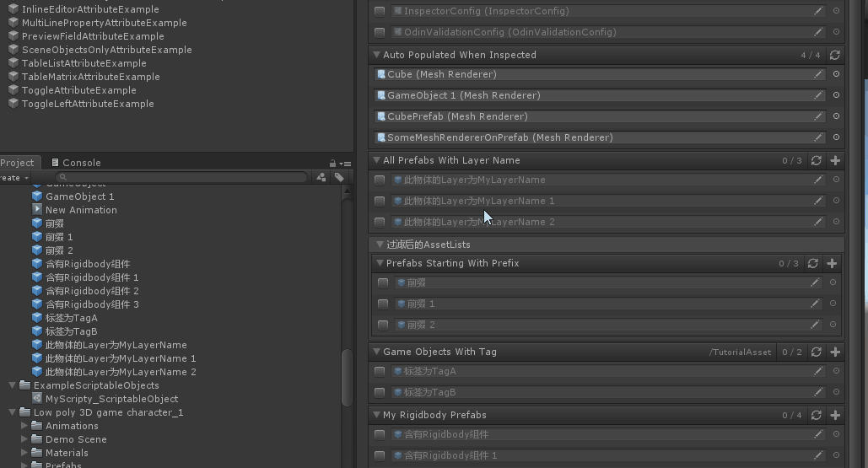Click the plus icon for Game Objects With Tag
This screenshot has height=468, width=868.
pyautogui.click(x=835, y=352)
